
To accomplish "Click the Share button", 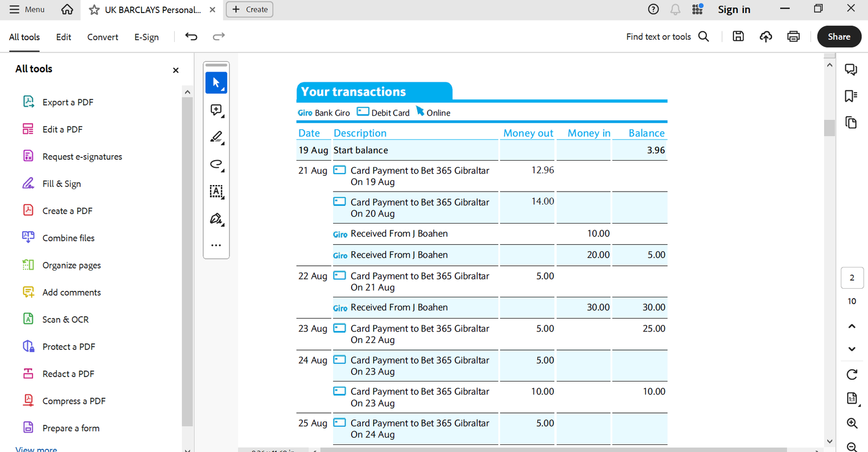I will 839,36.
